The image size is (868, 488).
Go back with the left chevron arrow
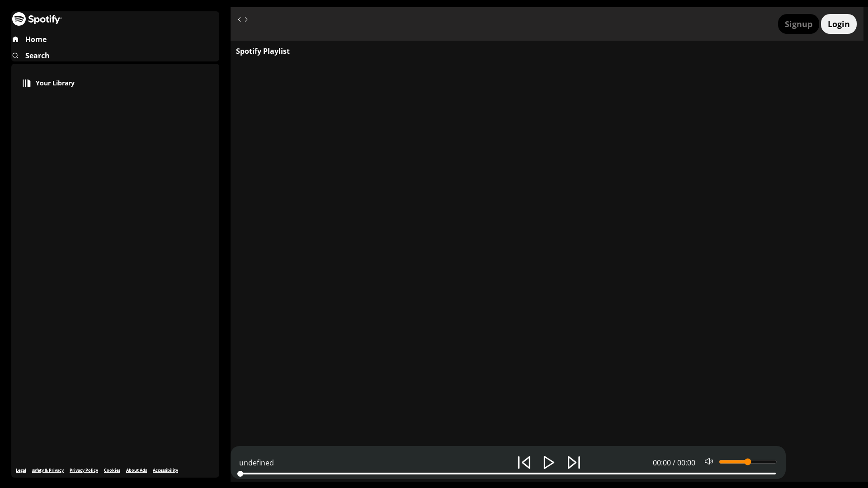[239, 19]
